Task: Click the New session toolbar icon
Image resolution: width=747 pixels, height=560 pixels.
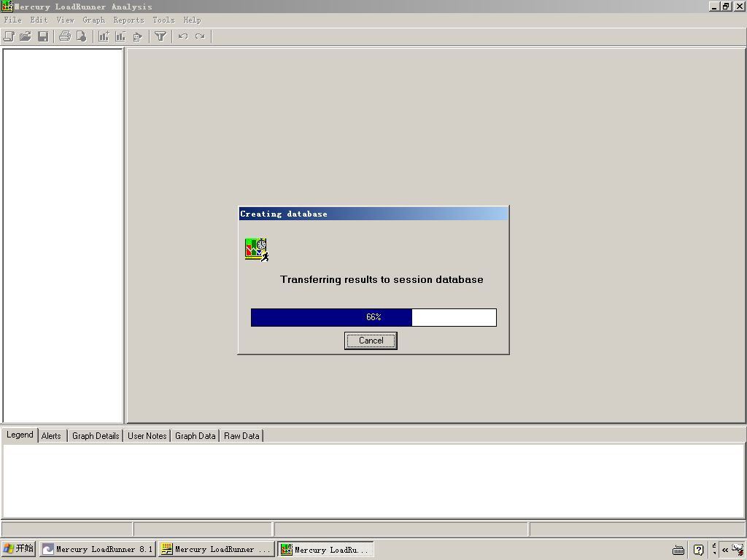Action: 9,36
